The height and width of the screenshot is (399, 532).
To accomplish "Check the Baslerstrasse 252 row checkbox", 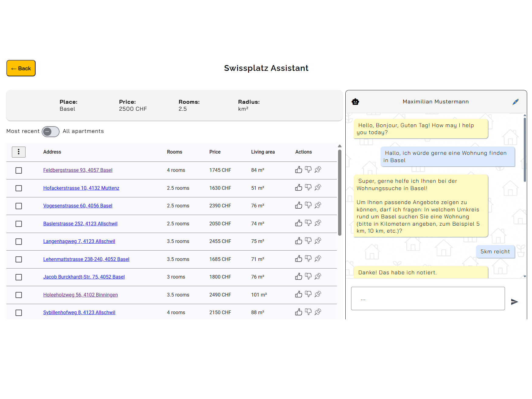I will click(19, 224).
